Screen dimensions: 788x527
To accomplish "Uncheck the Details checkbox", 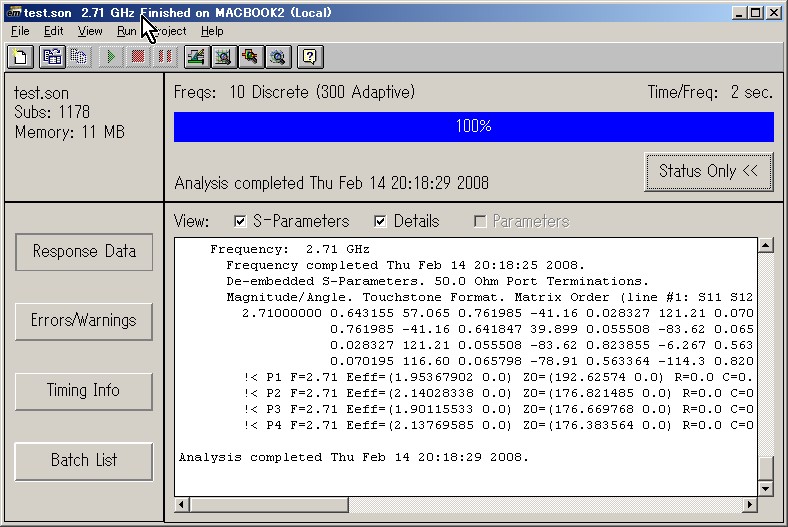I will click(x=380, y=221).
